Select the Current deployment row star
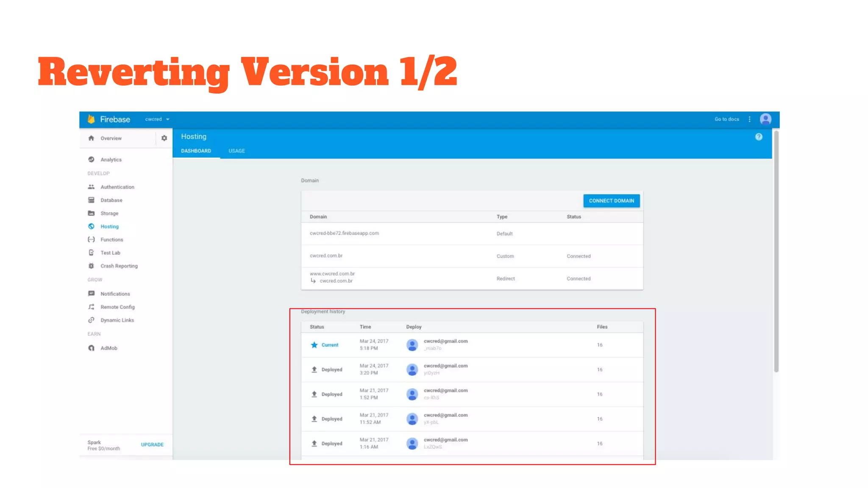The image size is (868, 488). click(x=314, y=345)
